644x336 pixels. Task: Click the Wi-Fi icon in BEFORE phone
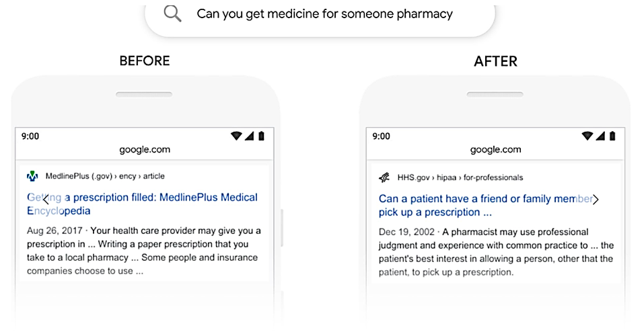(236, 136)
